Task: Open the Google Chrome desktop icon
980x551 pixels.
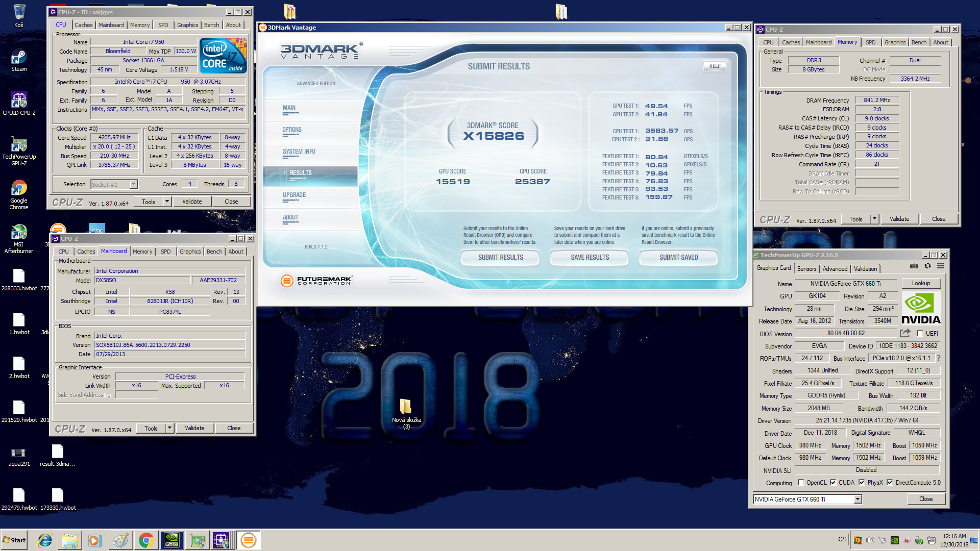Action: pyautogui.click(x=19, y=195)
